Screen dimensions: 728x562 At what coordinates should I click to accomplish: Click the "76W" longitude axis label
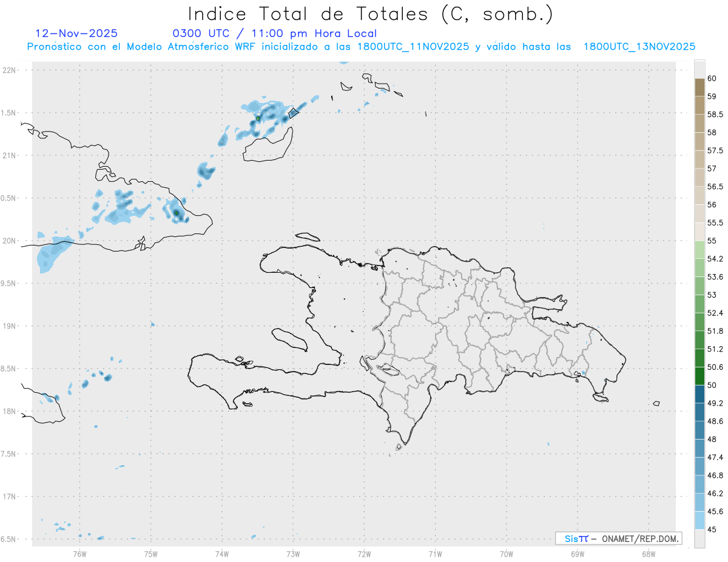(x=79, y=554)
